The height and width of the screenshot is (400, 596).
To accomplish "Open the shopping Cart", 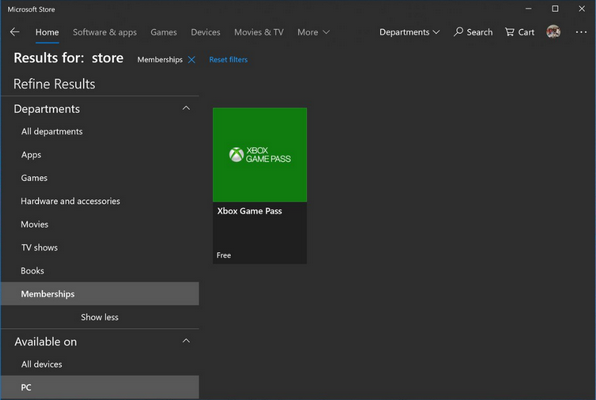I will click(519, 32).
